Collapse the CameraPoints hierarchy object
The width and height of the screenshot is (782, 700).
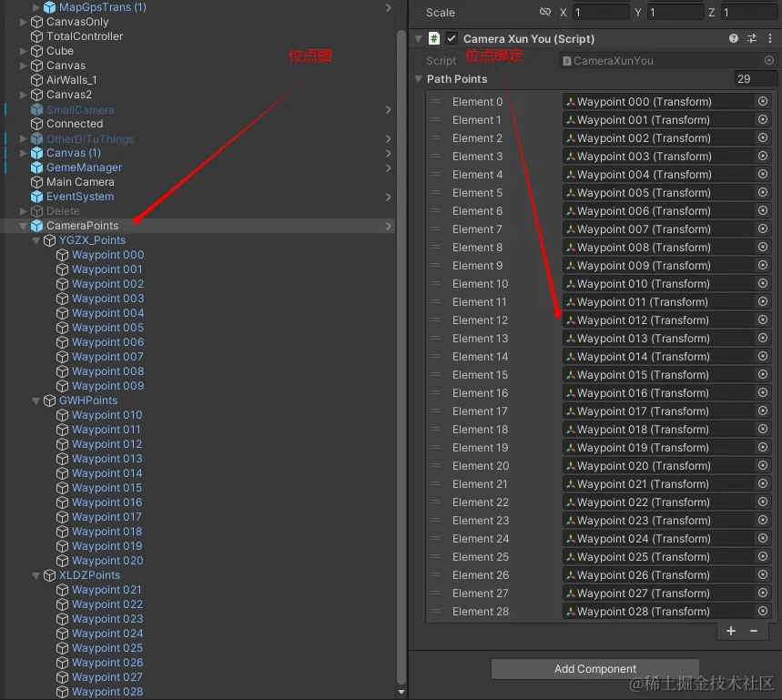(x=23, y=226)
